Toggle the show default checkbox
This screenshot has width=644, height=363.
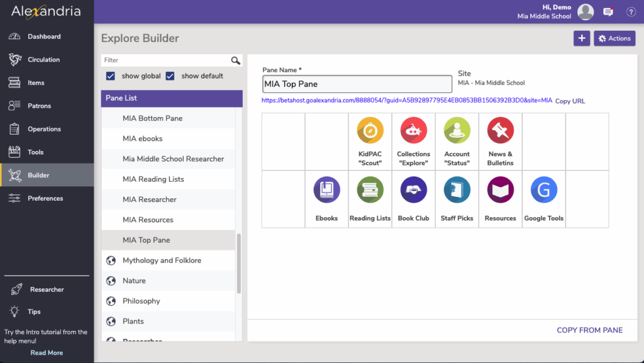point(170,76)
